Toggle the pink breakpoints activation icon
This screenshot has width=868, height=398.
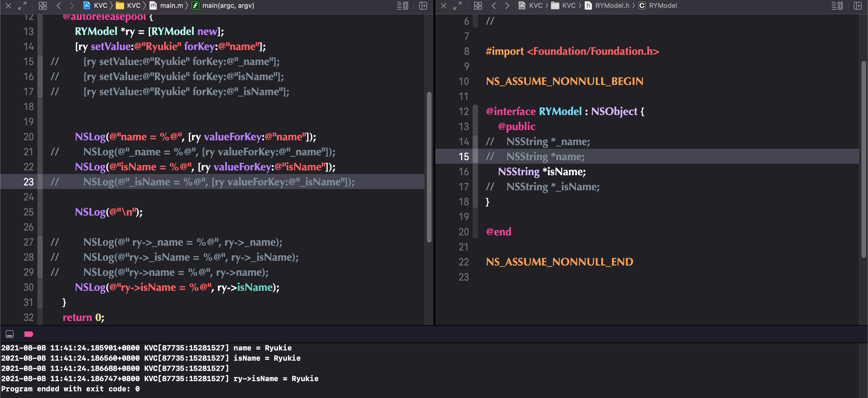coord(29,334)
